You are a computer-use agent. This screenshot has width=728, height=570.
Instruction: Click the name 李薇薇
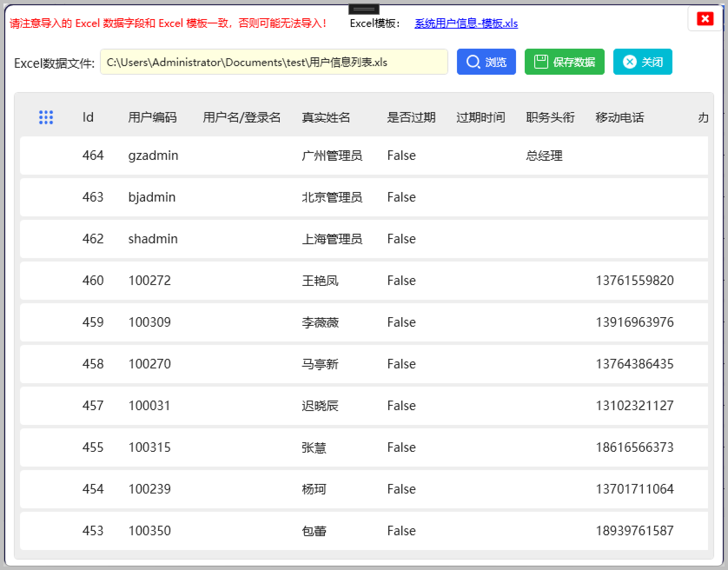(x=320, y=322)
